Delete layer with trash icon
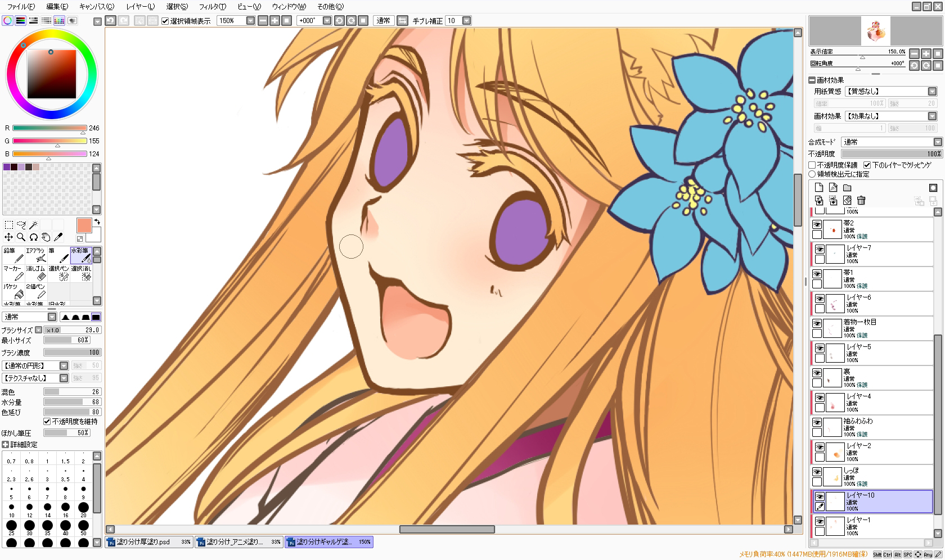Image resolution: width=945 pixels, height=560 pixels. click(x=861, y=200)
